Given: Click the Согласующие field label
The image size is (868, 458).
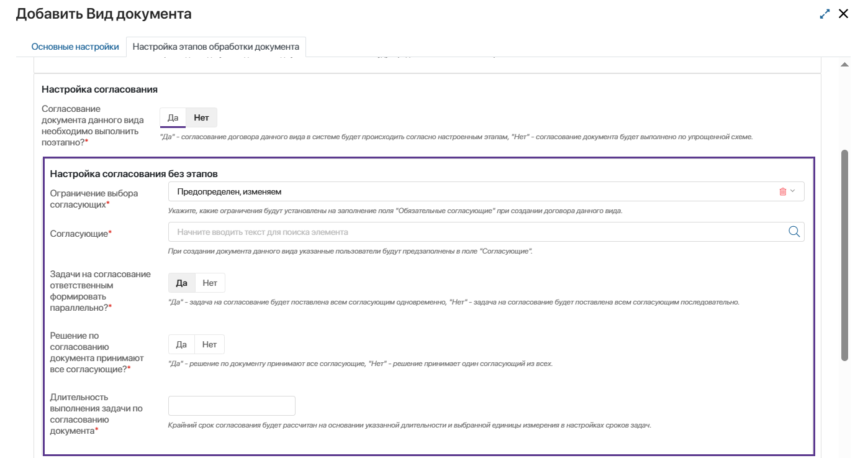Looking at the screenshot, I should pos(79,233).
